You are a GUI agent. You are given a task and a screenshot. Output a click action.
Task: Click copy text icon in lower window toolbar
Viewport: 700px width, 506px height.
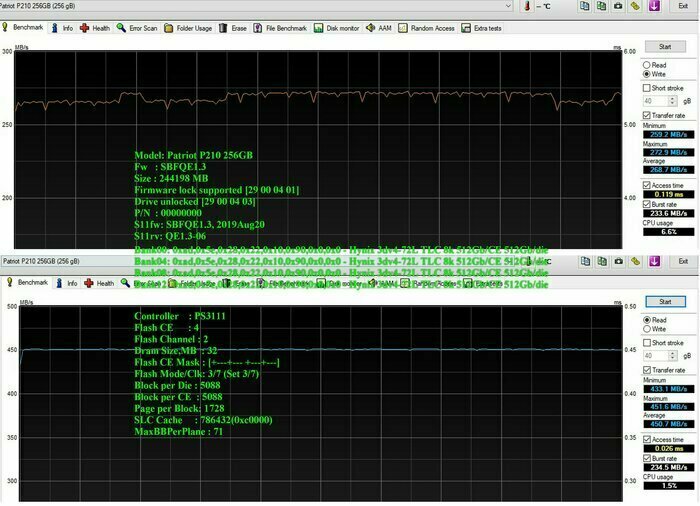coord(585,261)
